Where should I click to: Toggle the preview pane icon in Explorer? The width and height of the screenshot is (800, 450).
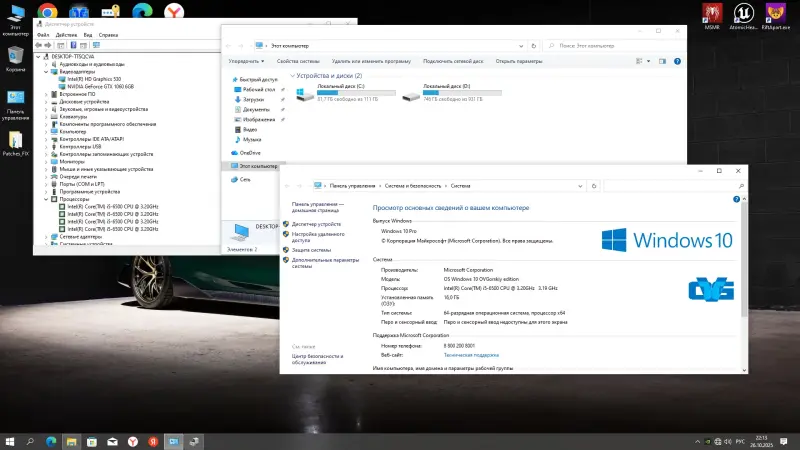(x=662, y=61)
